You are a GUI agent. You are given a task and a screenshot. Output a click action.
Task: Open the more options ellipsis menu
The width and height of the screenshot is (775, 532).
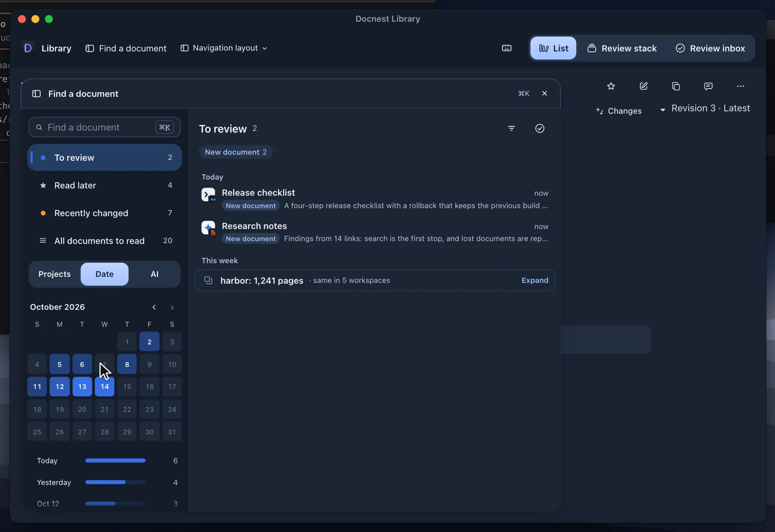pos(741,86)
